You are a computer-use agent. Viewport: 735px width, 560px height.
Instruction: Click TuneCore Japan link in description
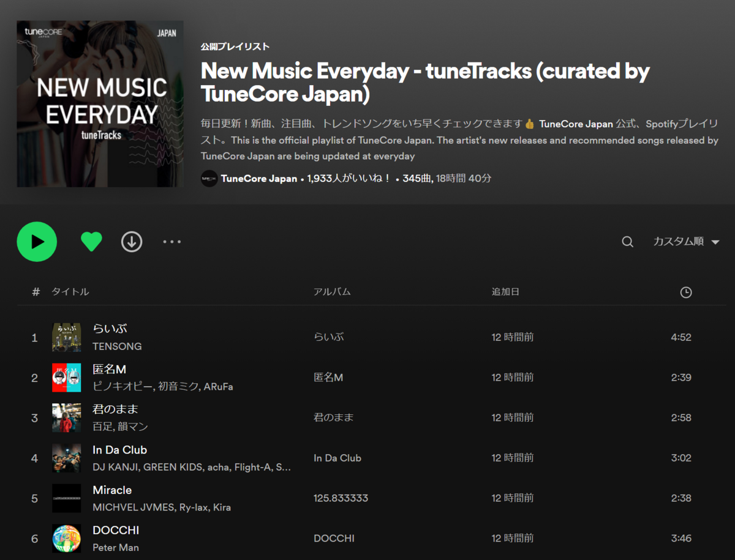click(576, 124)
